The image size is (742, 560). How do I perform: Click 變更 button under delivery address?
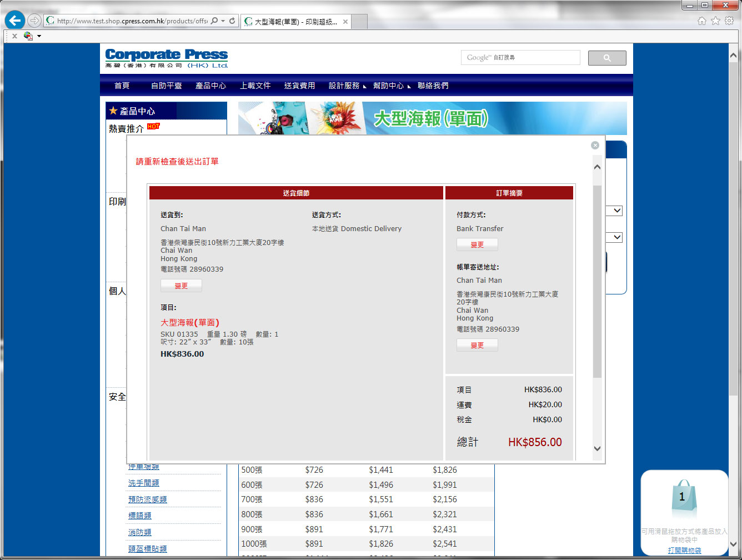(x=181, y=286)
